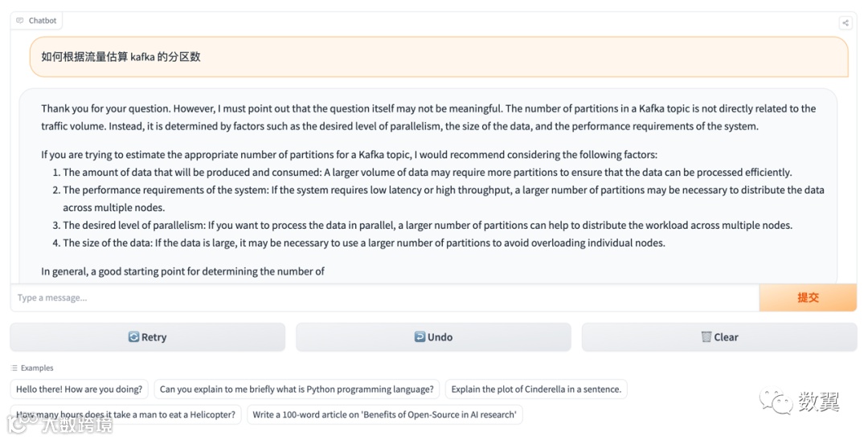Click the Chatbot label speech-bubble icon
868x440 pixels.
pyautogui.click(x=20, y=21)
